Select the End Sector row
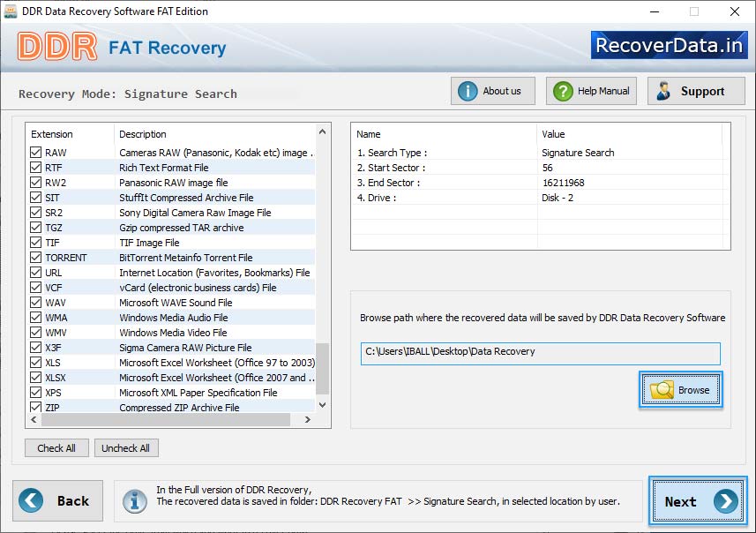 537,183
